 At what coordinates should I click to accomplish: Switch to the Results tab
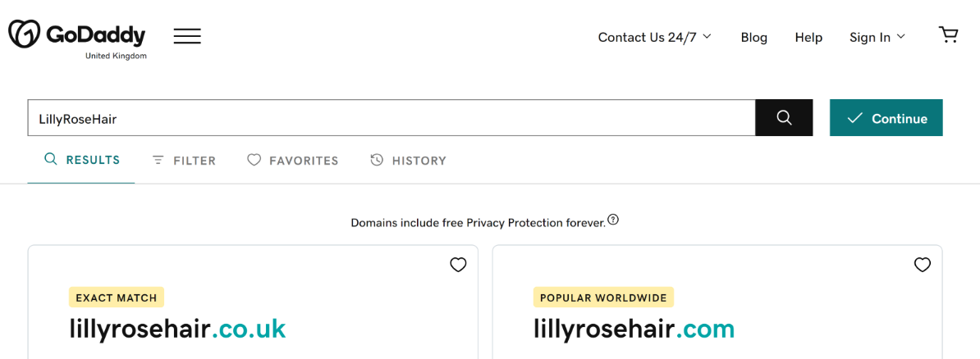coord(82,160)
